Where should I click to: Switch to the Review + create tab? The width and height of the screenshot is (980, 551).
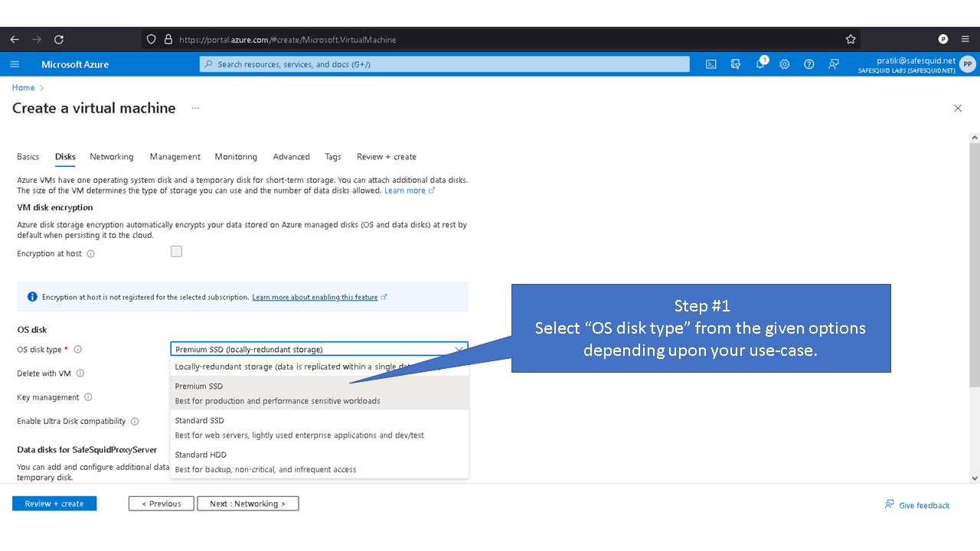click(x=387, y=156)
